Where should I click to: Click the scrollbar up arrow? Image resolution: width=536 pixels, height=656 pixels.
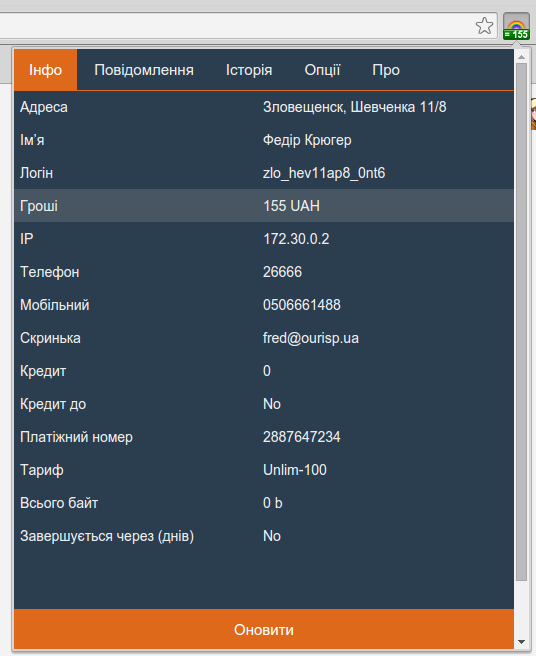coord(521,56)
